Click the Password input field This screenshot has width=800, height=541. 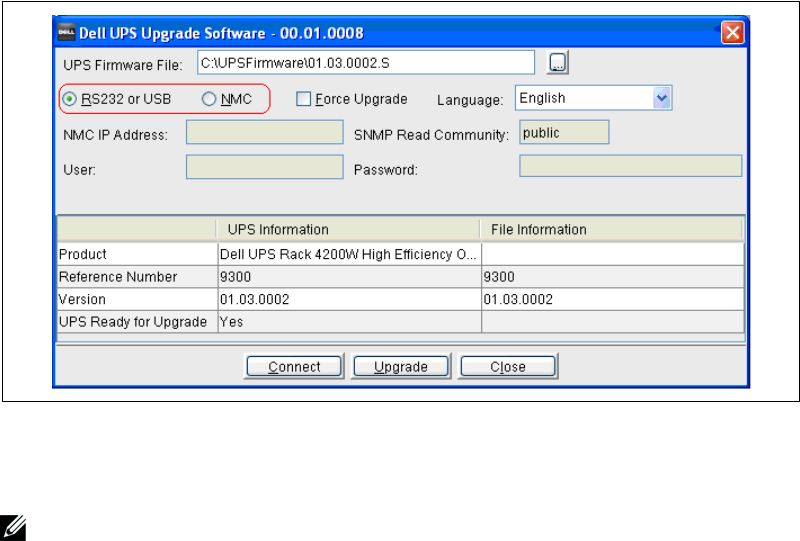630,166
